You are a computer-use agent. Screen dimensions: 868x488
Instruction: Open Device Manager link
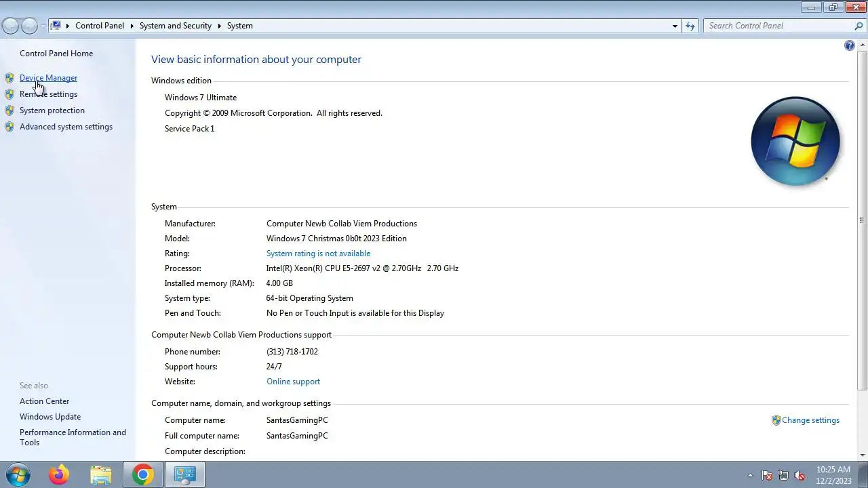point(48,78)
